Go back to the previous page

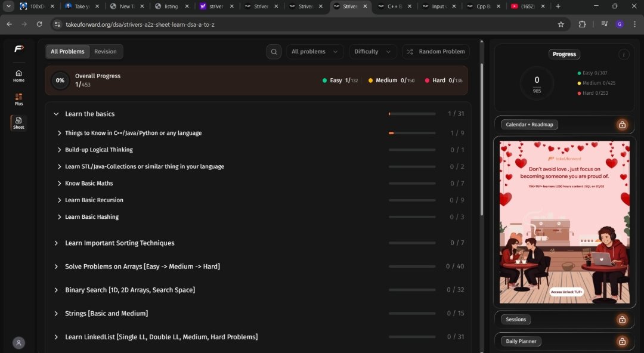(x=10, y=24)
